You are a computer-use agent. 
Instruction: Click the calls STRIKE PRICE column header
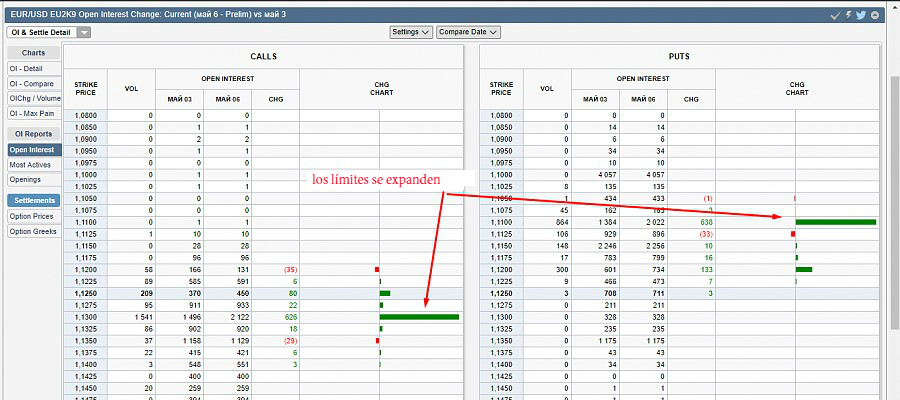pyautogui.click(x=86, y=89)
